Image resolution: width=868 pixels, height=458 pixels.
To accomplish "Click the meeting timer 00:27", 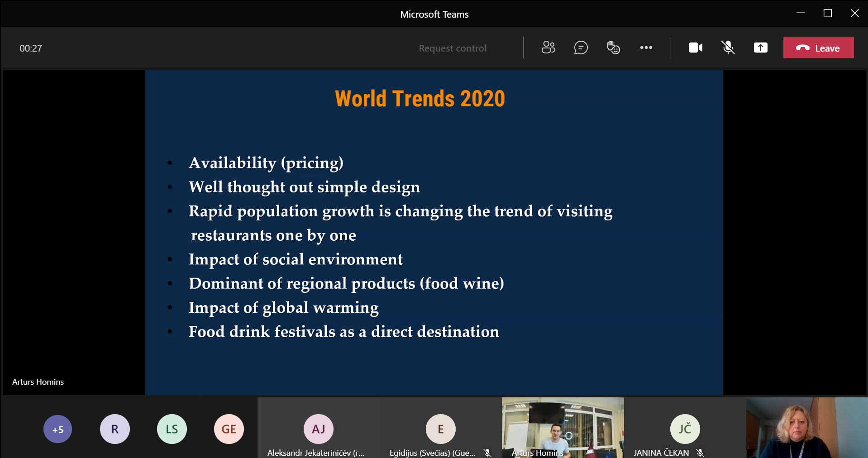I will tap(31, 48).
